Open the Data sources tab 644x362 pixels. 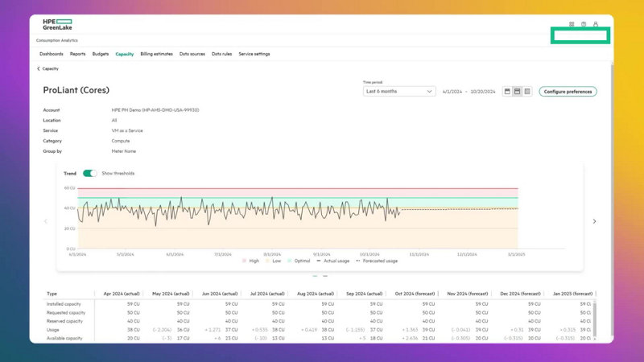192,54
